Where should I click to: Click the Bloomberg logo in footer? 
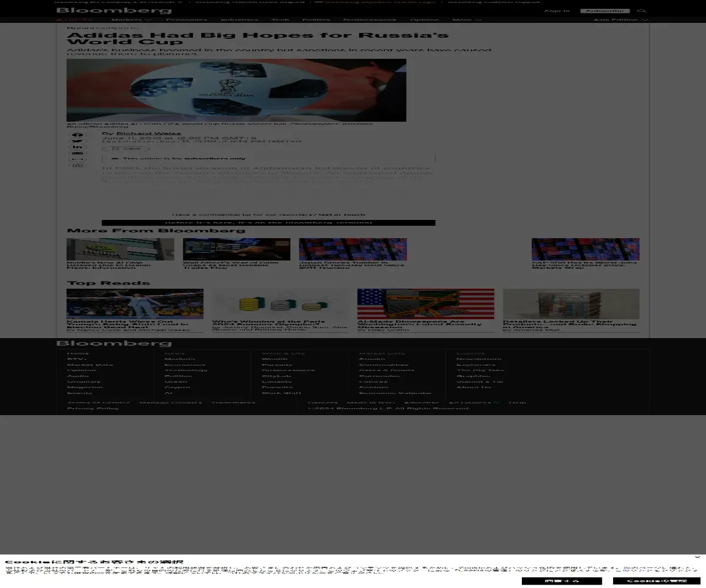(x=114, y=343)
